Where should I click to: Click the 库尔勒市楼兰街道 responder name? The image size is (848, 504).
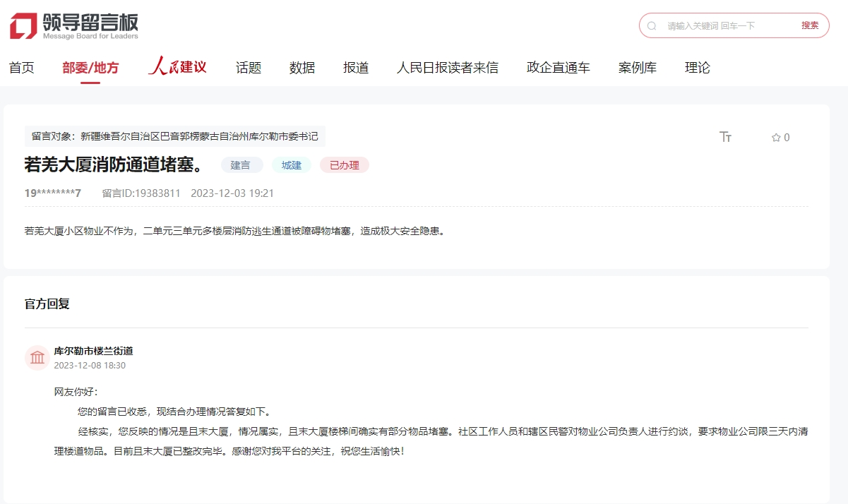point(93,351)
